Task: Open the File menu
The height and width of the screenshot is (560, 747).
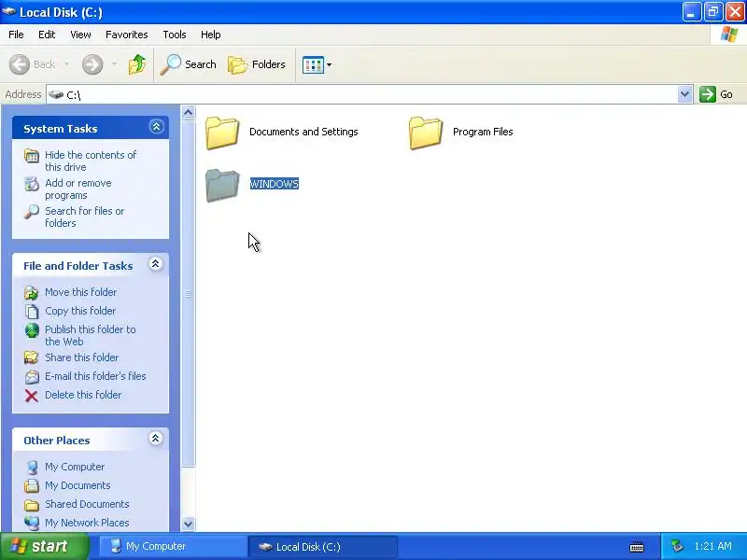Action: coord(16,35)
